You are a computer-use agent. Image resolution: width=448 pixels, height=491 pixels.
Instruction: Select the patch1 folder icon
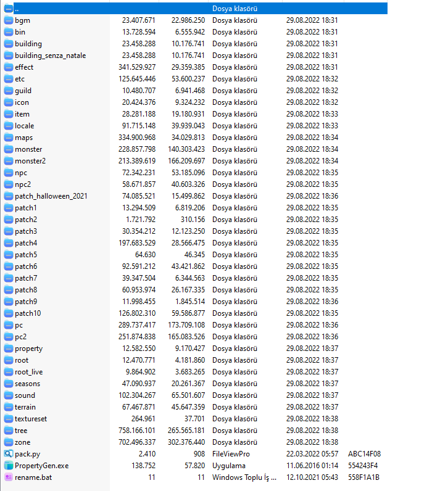pos(9,208)
